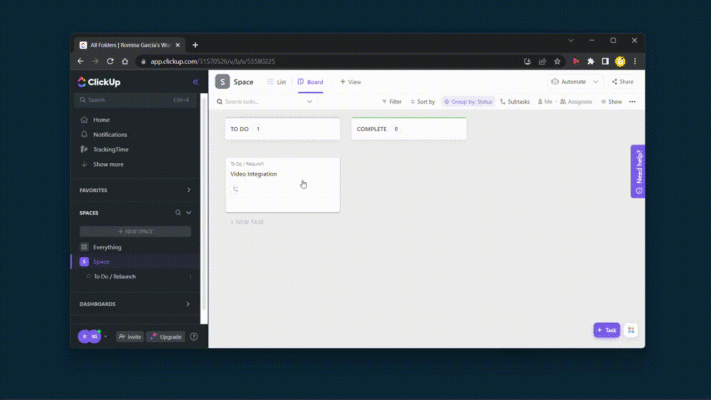The height and width of the screenshot is (400, 711).
Task: Click the Space S avatar icon
Action: 222,82
